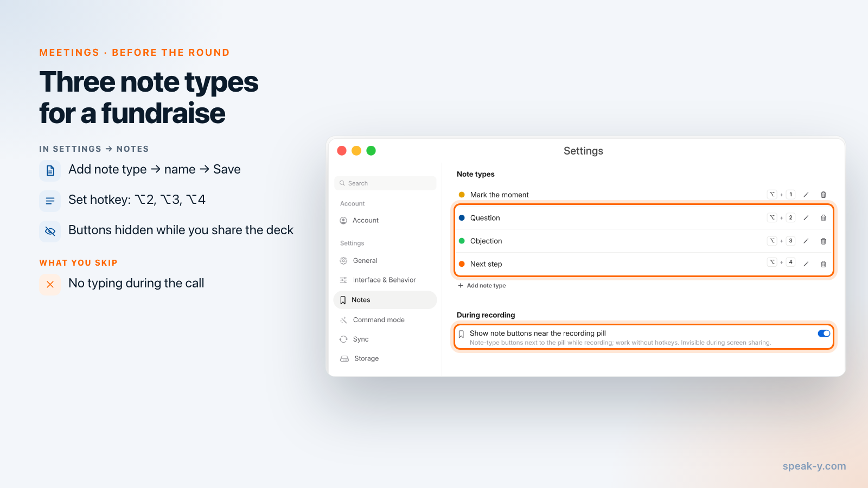This screenshot has width=868, height=488.
Task: Click the 2 key of Question hotkey
Action: pyautogui.click(x=791, y=217)
